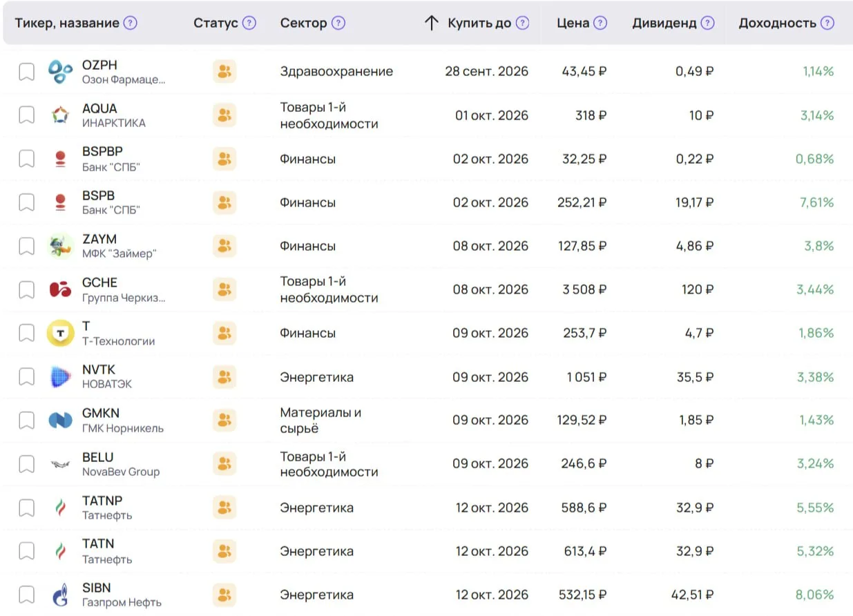
Task: Toggle bookmark for TATN
Action: click(x=26, y=551)
